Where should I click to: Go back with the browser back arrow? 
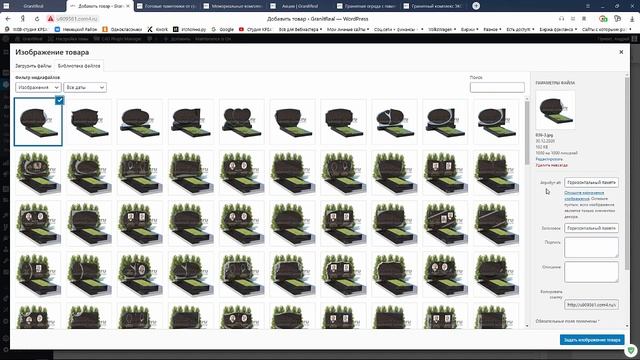[8, 19]
